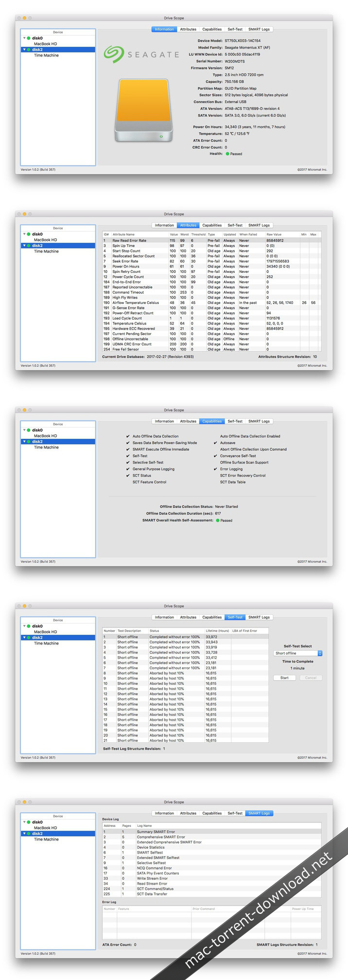
Task: Open the Short offline self-test dropdown
Action: [298, 653]
